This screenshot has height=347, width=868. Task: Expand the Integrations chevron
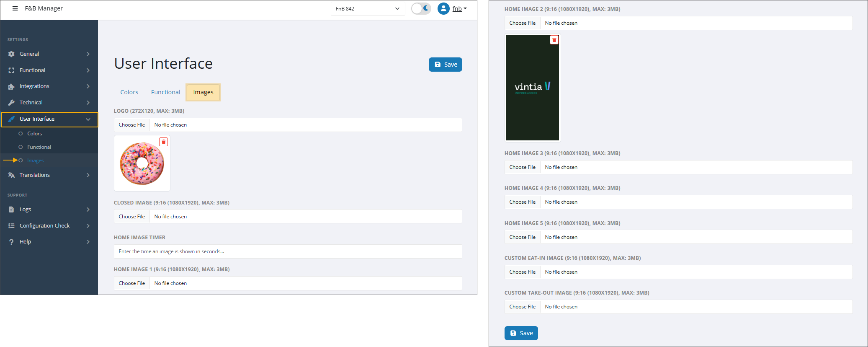88,86
